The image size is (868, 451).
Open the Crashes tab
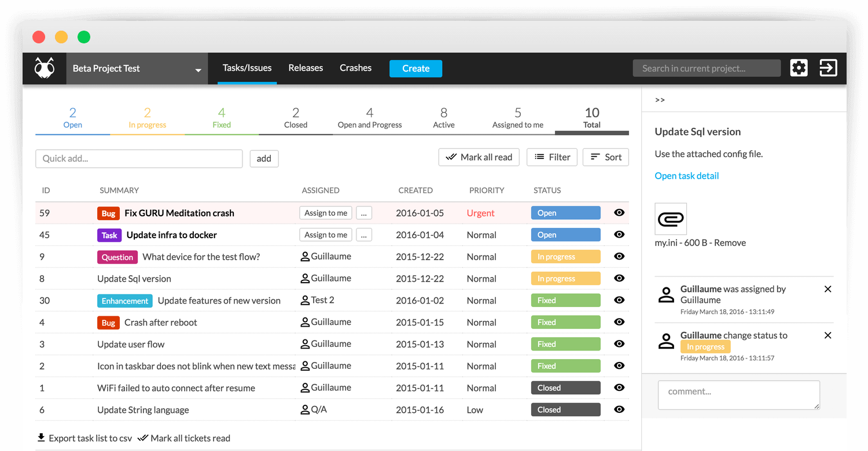click(355, 68)
